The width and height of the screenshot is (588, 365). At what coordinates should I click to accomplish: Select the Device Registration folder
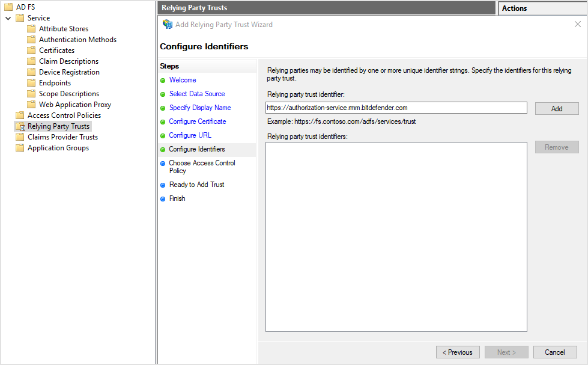(x=68, y=72)
